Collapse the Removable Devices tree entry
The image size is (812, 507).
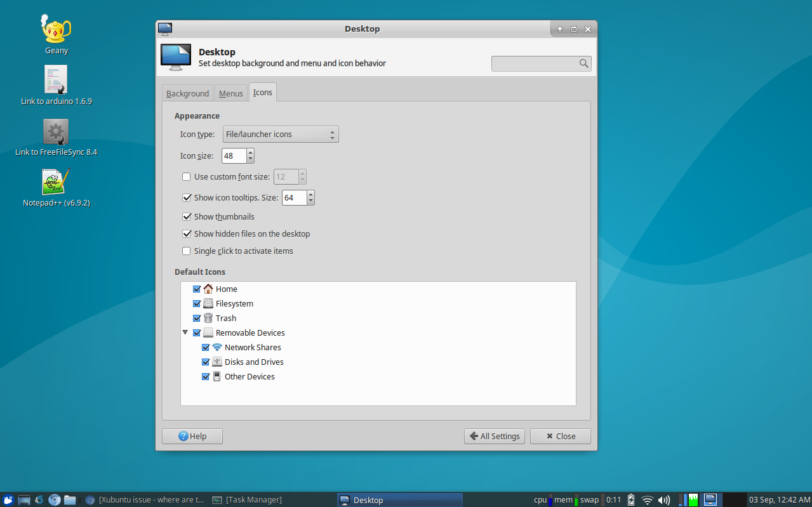185,332
